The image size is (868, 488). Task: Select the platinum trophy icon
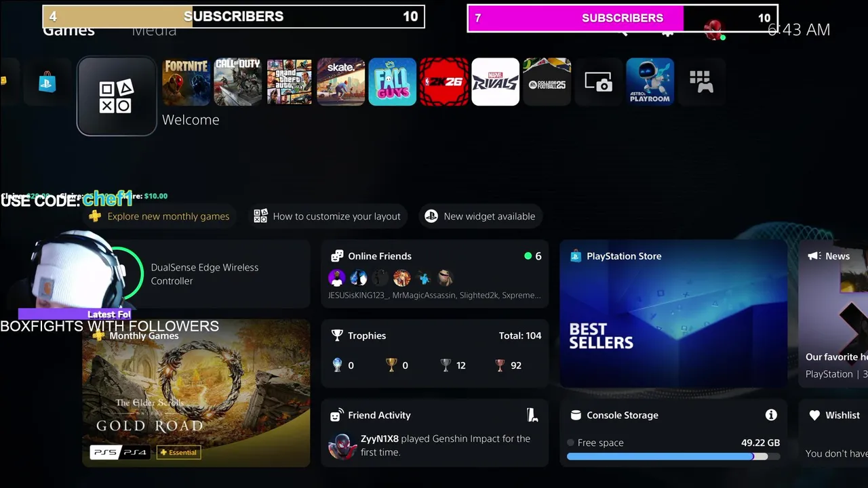(337, 365)
